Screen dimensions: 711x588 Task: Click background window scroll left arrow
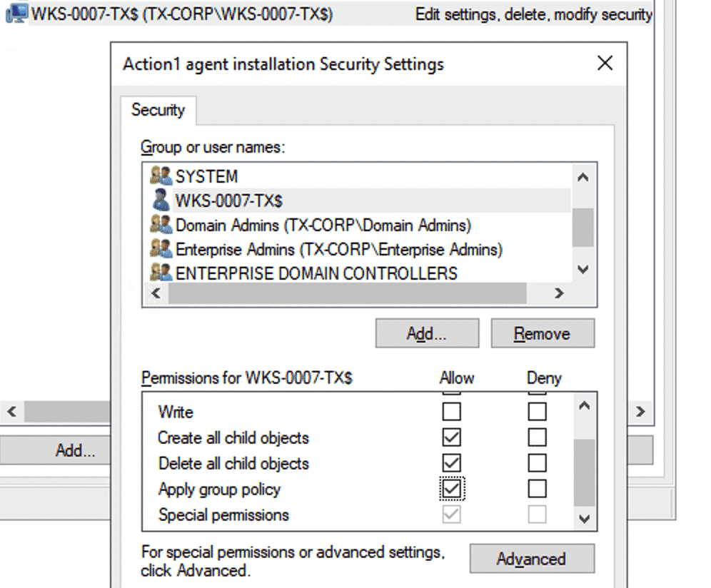coord(12,411)
